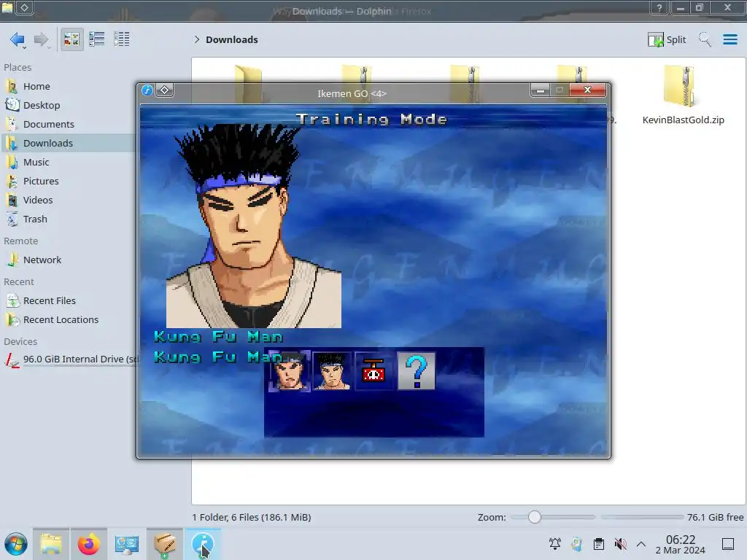
Task: Open Recent Locations entry
Action: click(69, 320)
